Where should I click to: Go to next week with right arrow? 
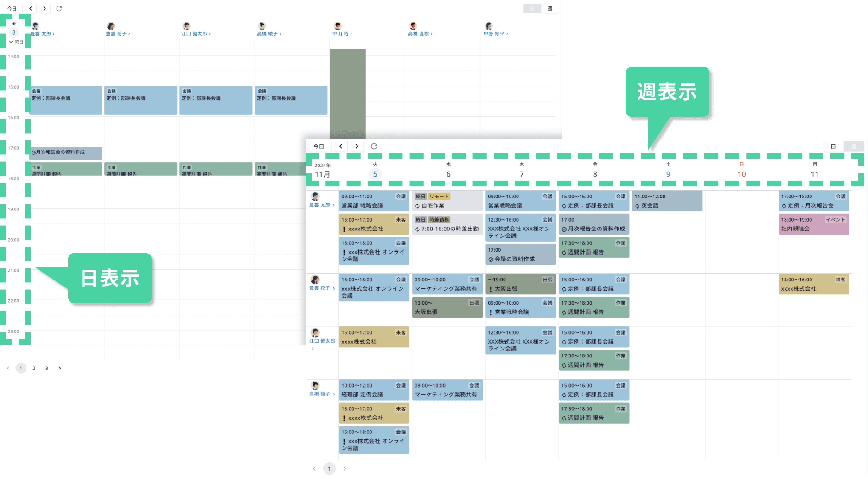click(357, 146)
